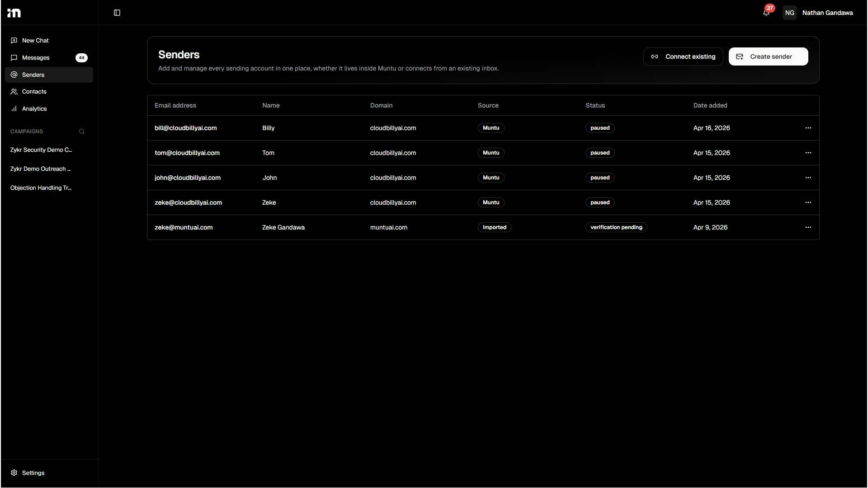
Task: Click the paused badge in Tom's row
Action: coord(600,153)
